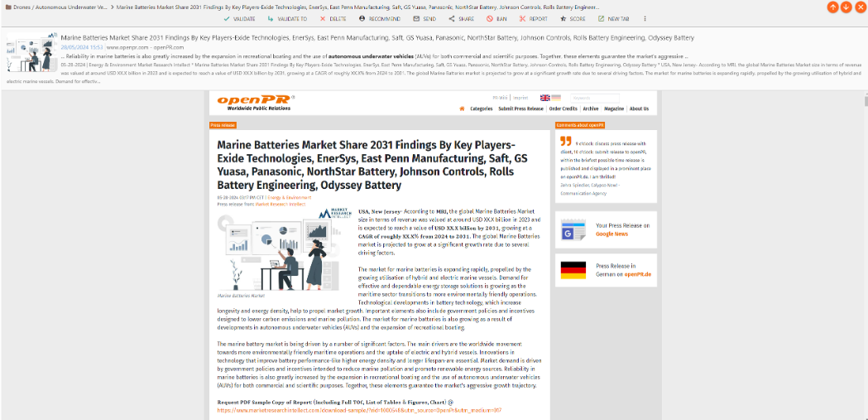868x420 pixels.
Task: Go to previous article with up arrow
Action: (x=832, y=7)
